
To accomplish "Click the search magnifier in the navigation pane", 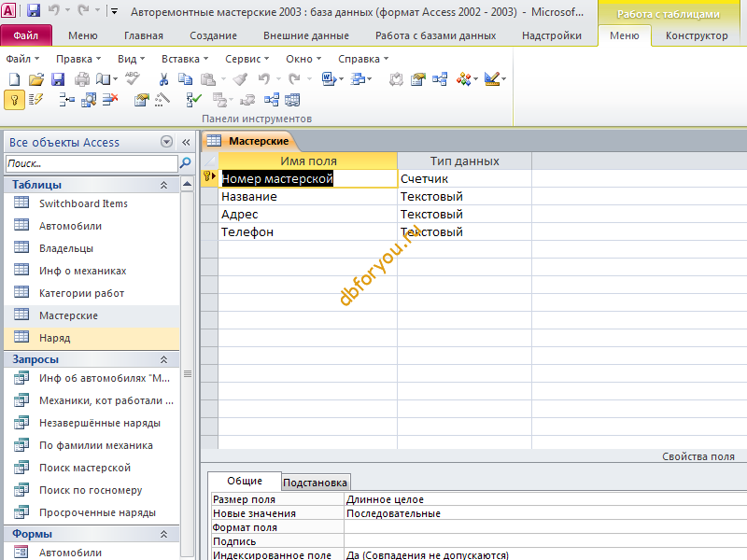I will [x=185, y=162].
